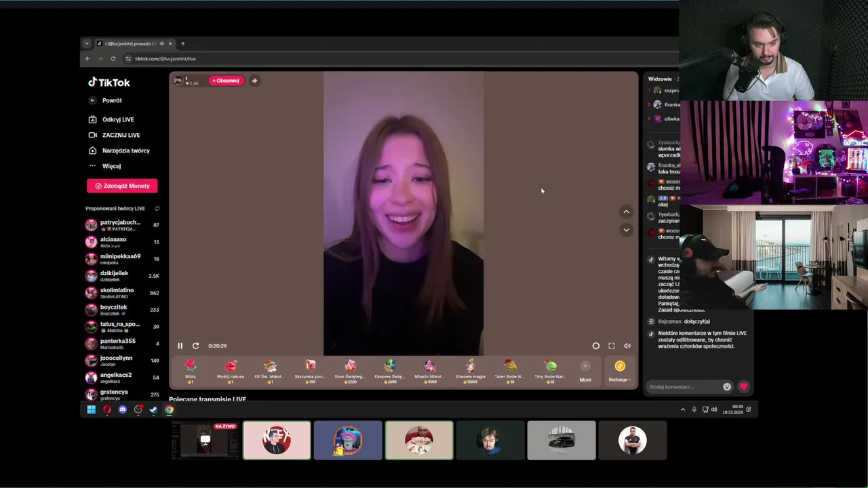The width and height of the screenshot is (868, 488).
Task: Go to next live stream arrow
Action: pos(627,230)
